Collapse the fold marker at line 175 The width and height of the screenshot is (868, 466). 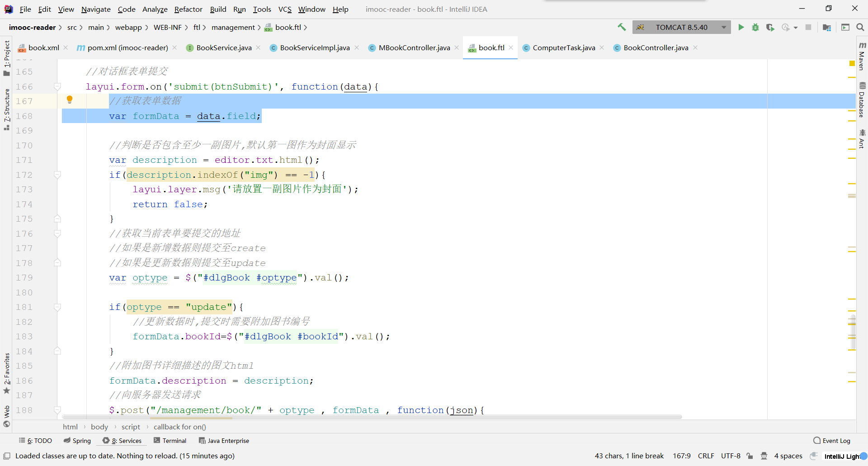click(57, 219)
